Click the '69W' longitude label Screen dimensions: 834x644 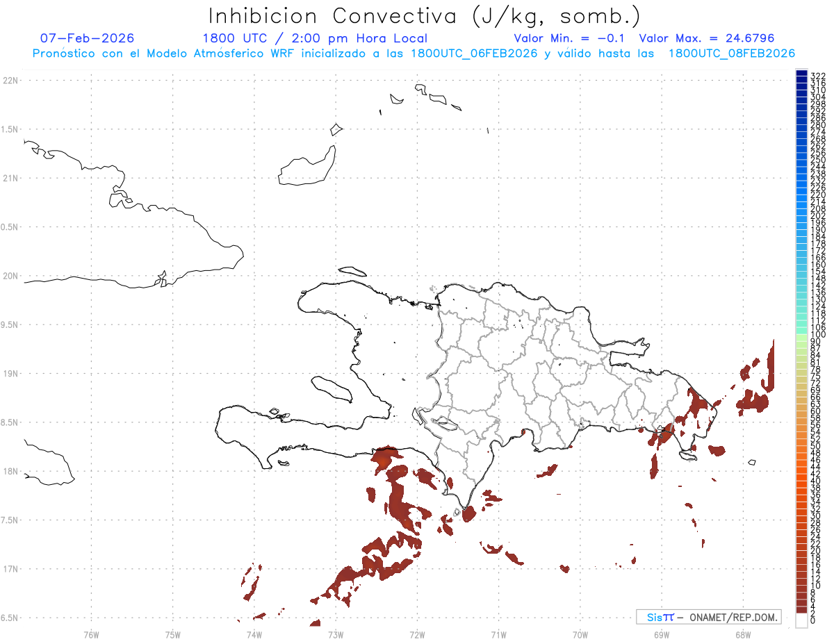tap(661, 634)
